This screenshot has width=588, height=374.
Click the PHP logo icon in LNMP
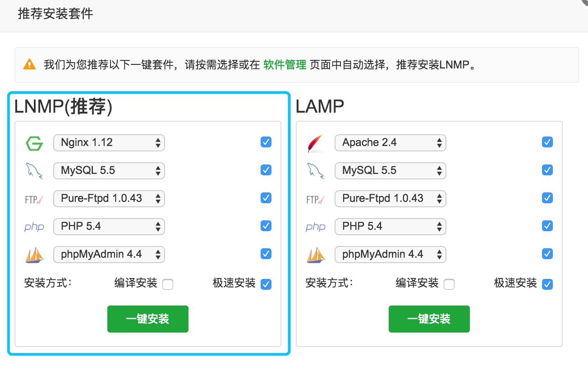point(34,227)
